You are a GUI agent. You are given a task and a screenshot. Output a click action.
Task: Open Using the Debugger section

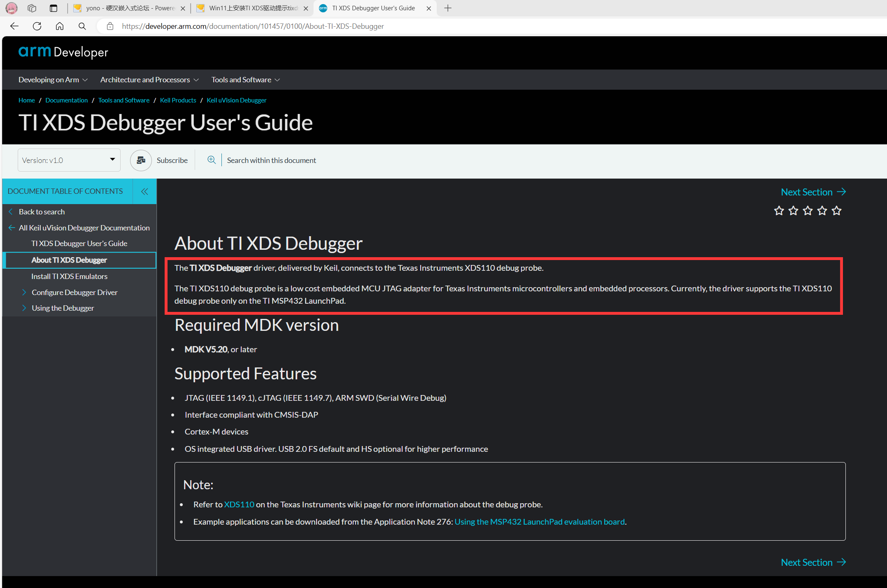pyautogui.click(x=63, y=308)
